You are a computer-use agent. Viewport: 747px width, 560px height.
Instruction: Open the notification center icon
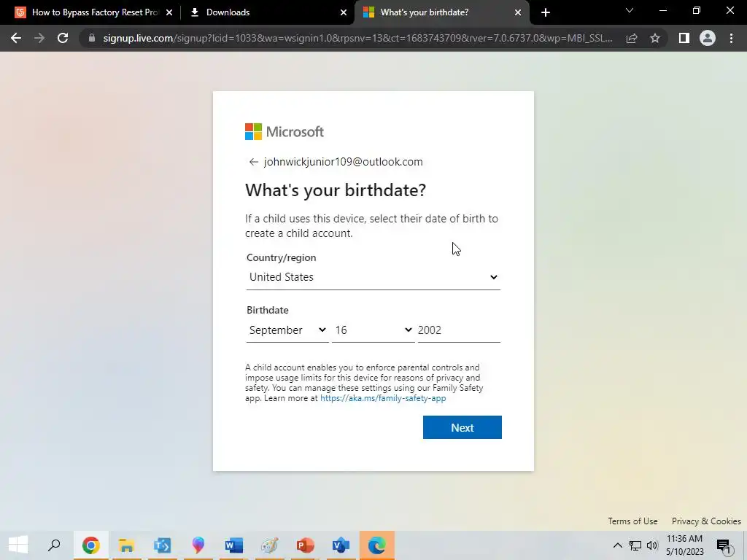click(724, 545)
